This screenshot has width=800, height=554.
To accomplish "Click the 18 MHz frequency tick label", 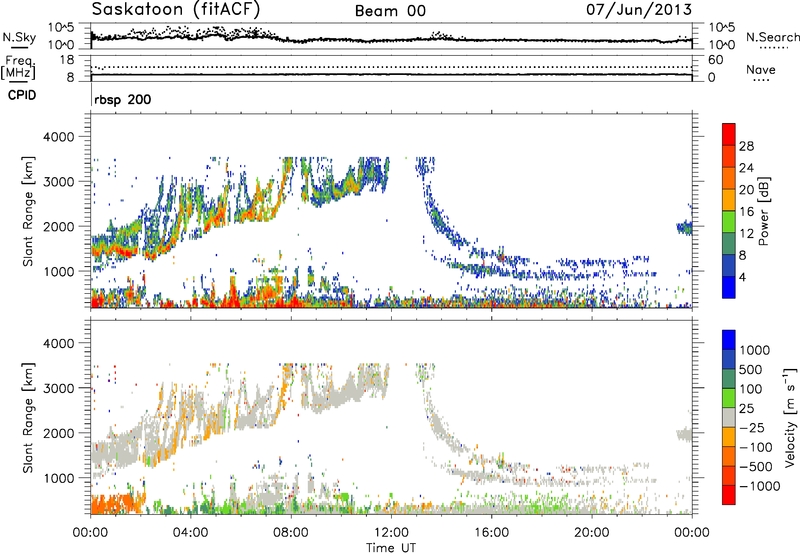I will click(67, 60).
